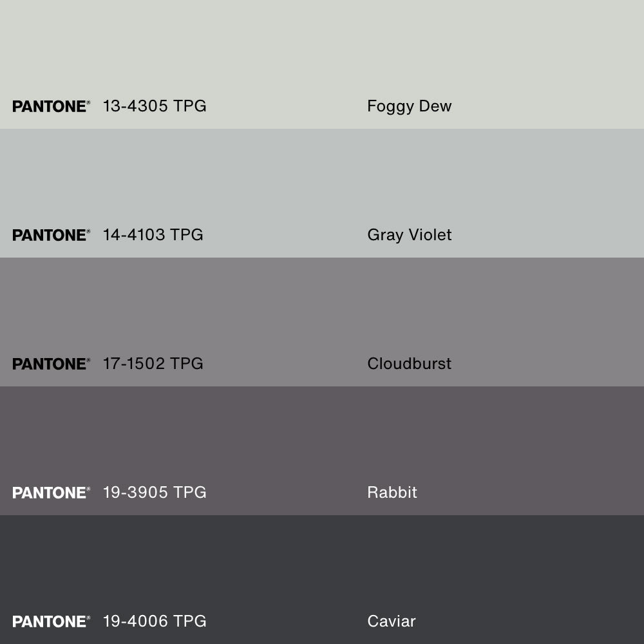644x644 pixels.
Task: Choose the Rabbit color swatch
Action: tap(322, 438)
